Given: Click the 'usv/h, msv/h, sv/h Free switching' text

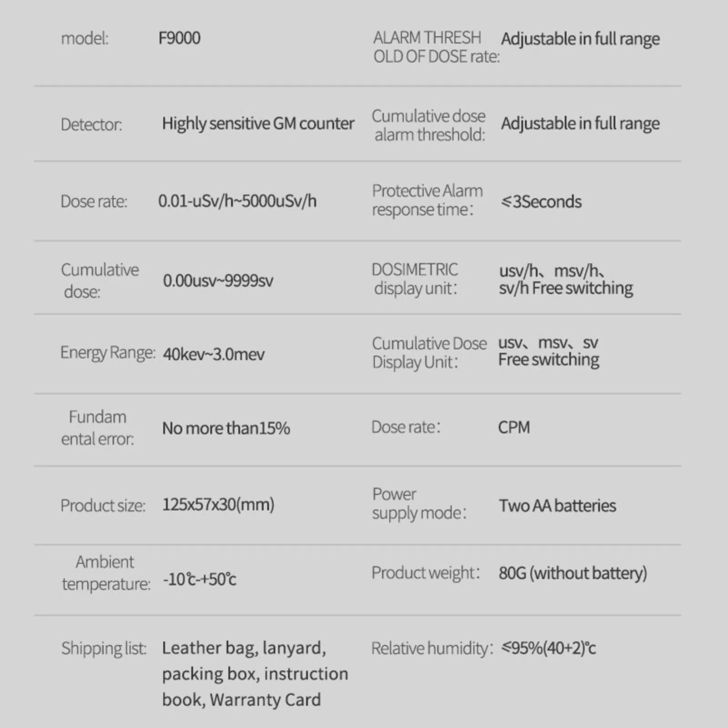Looking at the screenshot, I should (565, 279).
